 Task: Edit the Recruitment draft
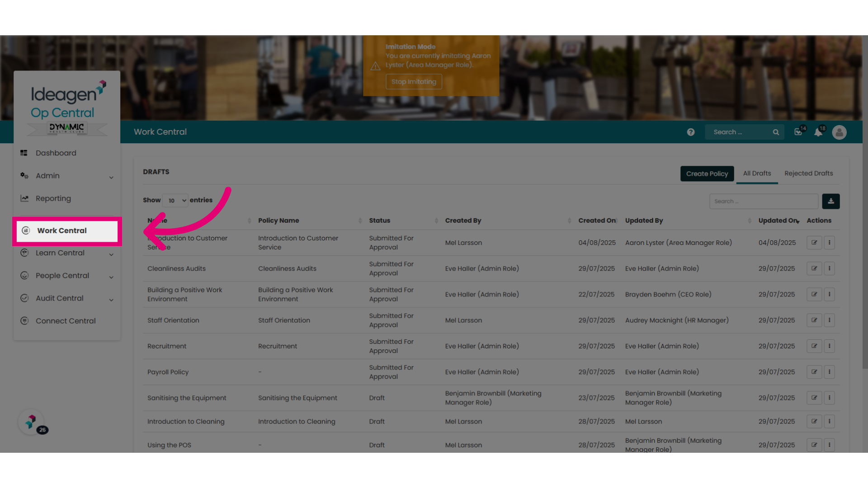point(814,346)
